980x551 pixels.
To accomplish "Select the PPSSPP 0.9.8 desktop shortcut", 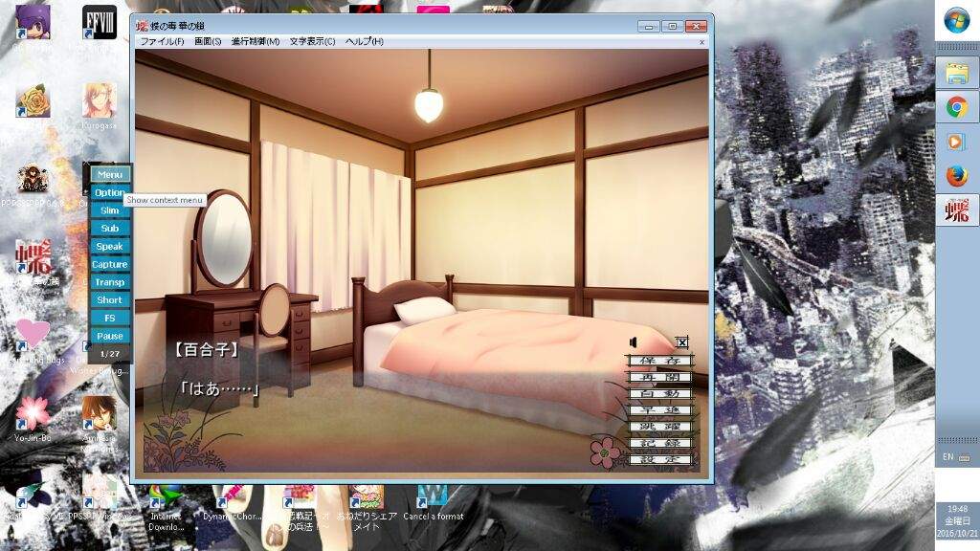I will click(33, 185).
